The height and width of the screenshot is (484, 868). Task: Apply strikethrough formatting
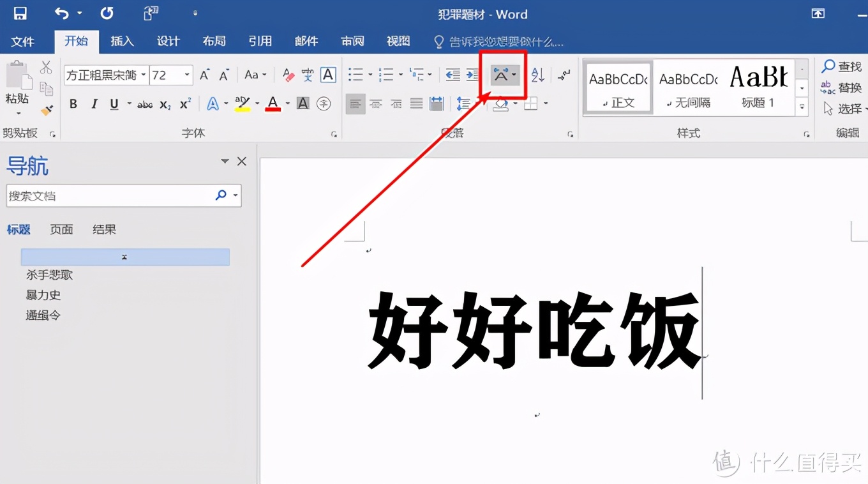144,103
